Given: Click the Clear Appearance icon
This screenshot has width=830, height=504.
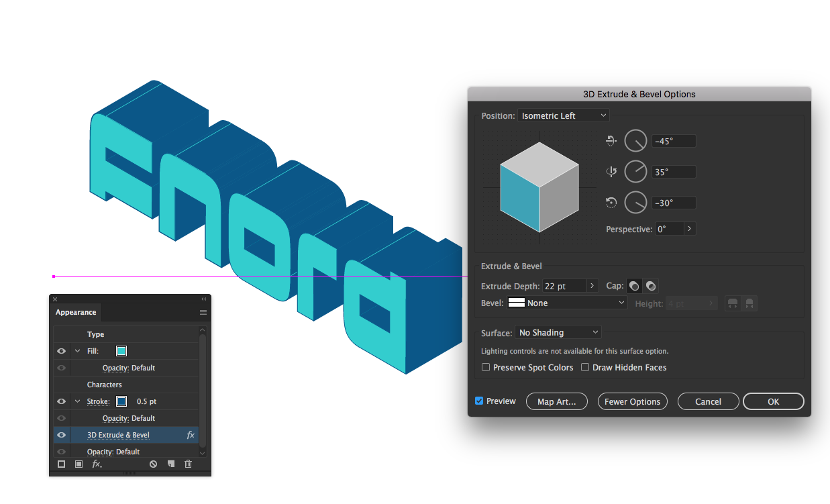Looking at the screenshot, I should (x=153, y=464).
